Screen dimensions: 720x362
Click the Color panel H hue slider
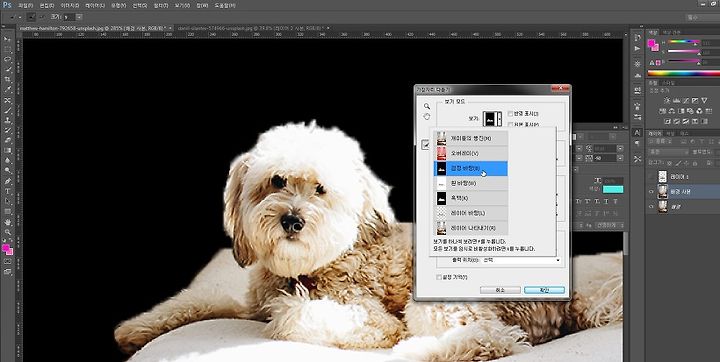coord(684,42)
